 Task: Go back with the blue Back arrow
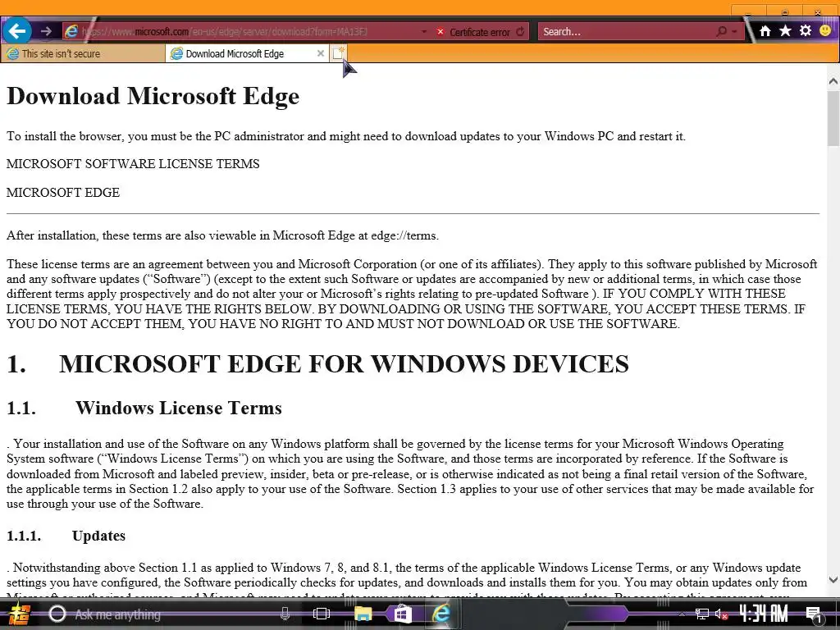tap(17, 31)
